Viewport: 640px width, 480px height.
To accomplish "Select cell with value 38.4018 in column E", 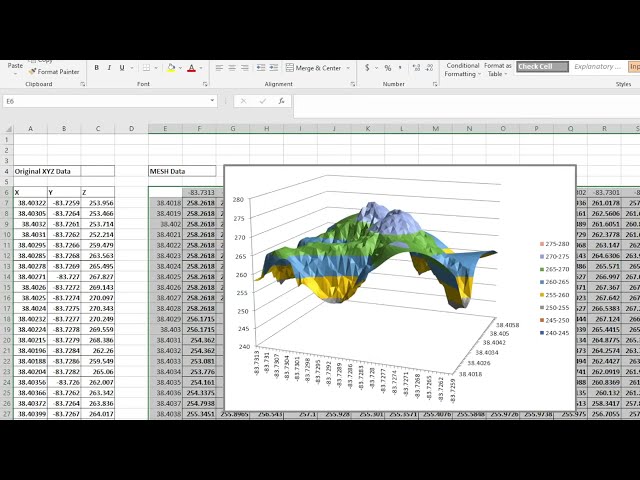I will (x=165, y=203).
